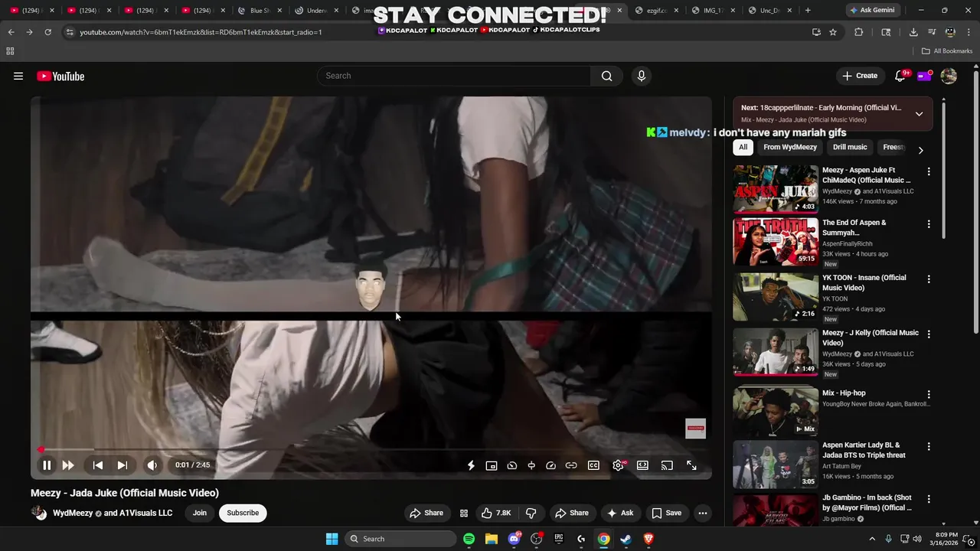Select the Drill music chip
This screenshot has width=980, height=551.
[850, 147]
